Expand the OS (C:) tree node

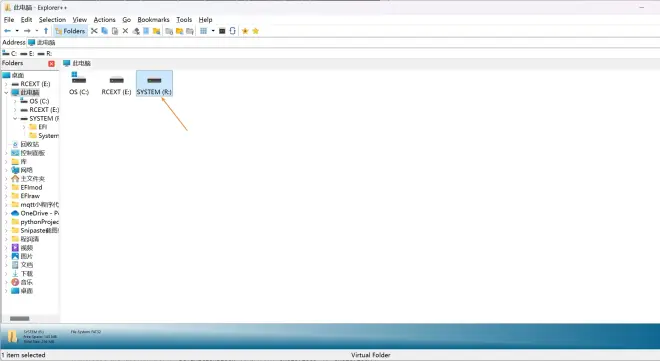coord(15,101)
